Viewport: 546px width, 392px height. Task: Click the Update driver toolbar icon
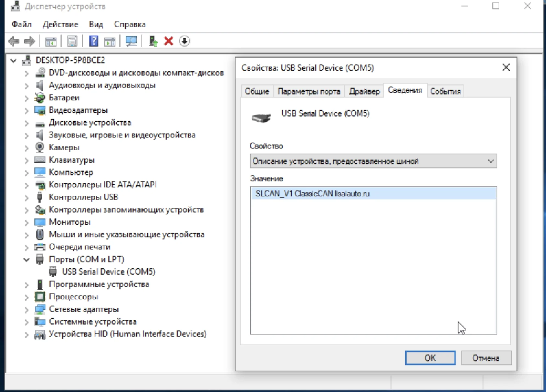[153, 41]
